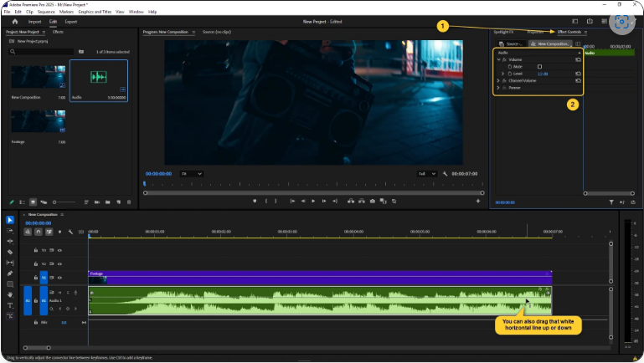
Task: Select the Track Select Forward tool
Action: 10,231
